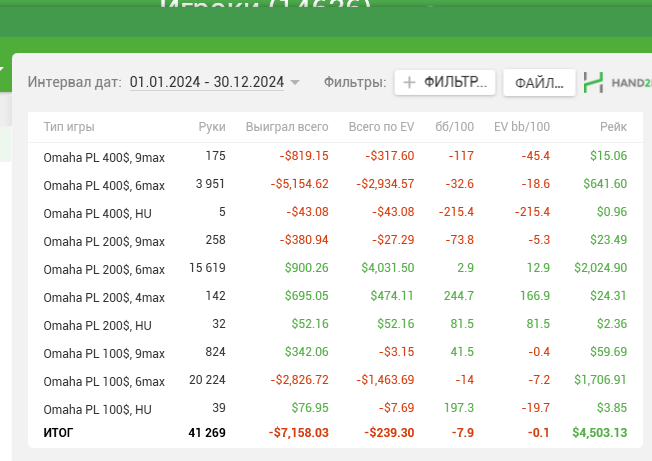Select the Omaha PL 100$, HU row
This screenshot has width=652, height=461.
[335, 408]
